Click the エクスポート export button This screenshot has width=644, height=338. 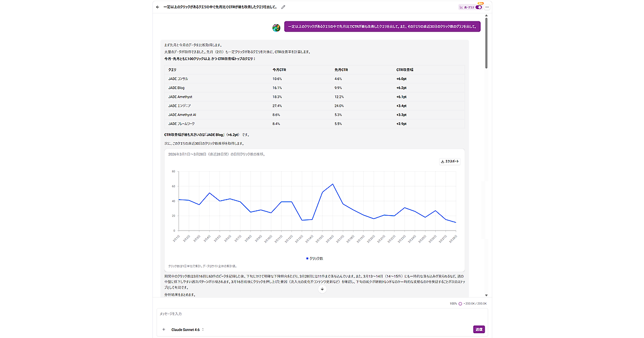(450, 161)
